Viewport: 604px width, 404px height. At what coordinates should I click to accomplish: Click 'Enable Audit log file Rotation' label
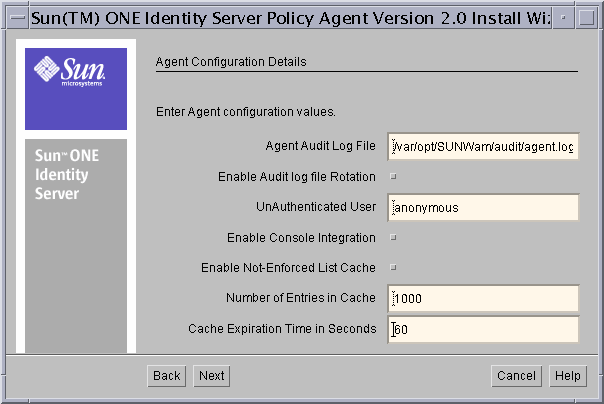tap(297, 177)
